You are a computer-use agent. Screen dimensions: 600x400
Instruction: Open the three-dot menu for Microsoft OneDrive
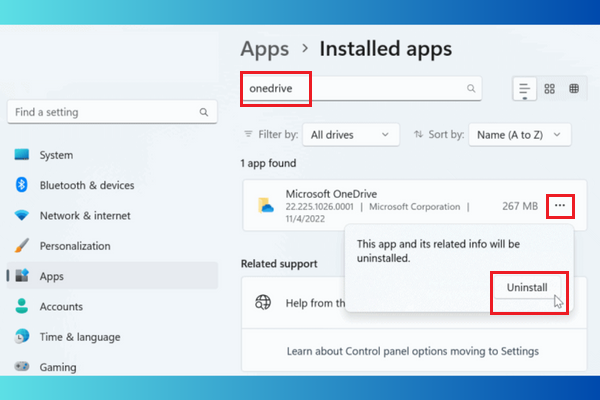click(x=560, y=206)
